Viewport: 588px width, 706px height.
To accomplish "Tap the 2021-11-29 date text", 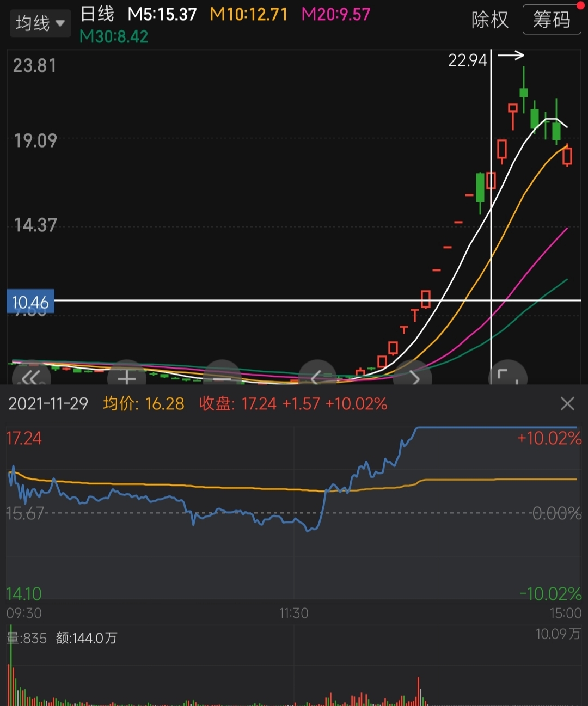I will click(48, 403).
